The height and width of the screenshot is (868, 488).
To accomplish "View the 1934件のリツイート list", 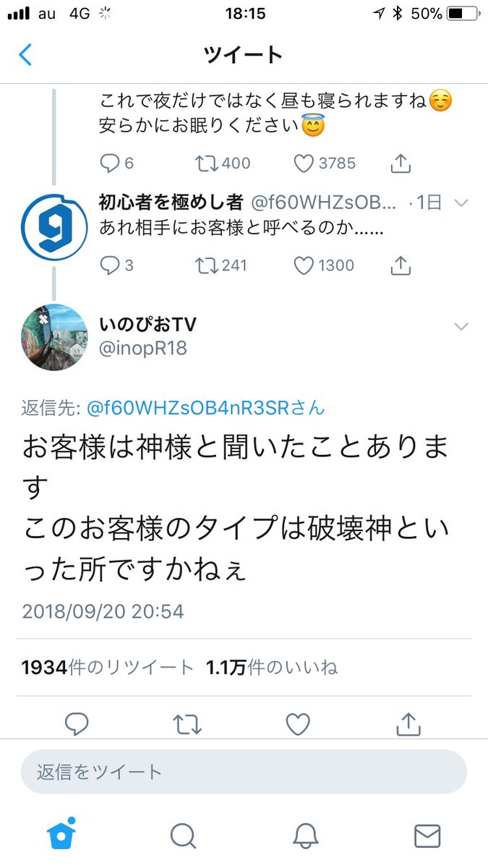I will point(107,668).
